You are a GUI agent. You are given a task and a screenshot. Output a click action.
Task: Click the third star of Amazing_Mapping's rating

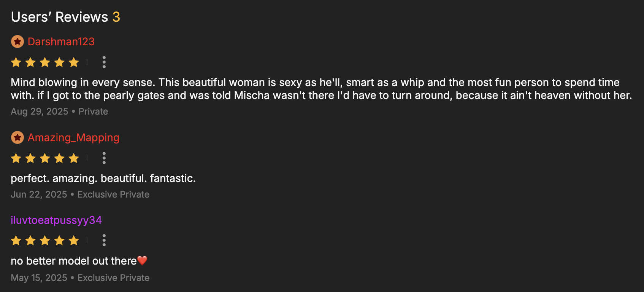point(45,158)
